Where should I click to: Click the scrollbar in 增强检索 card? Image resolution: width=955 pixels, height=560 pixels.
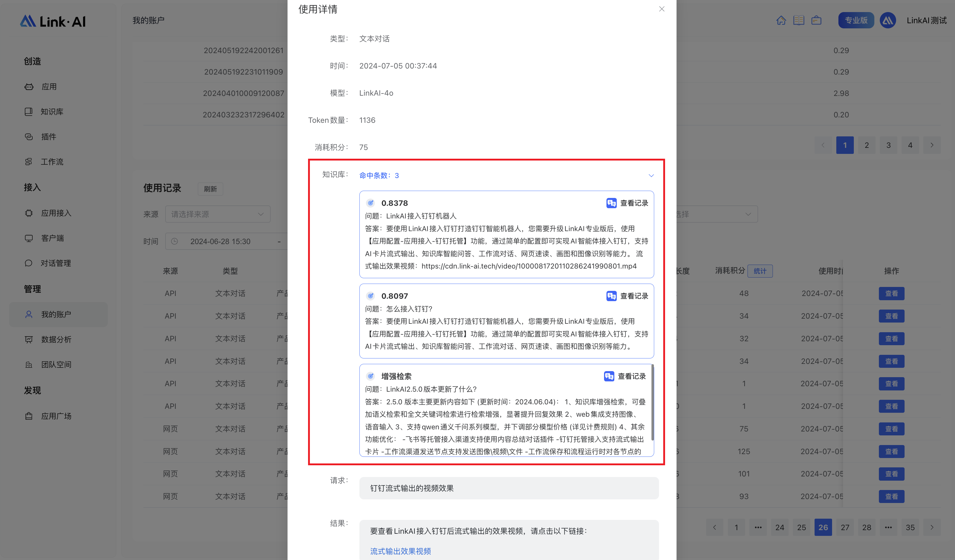coord(652,402)
